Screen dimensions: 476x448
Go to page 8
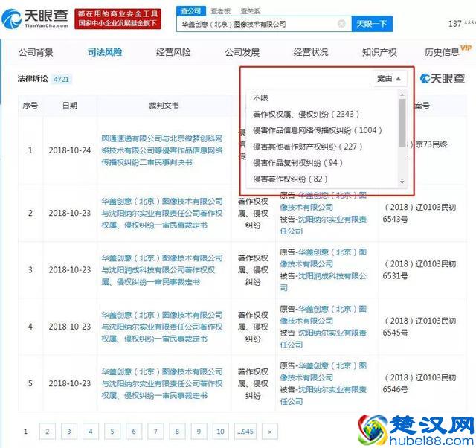(177, 432)
